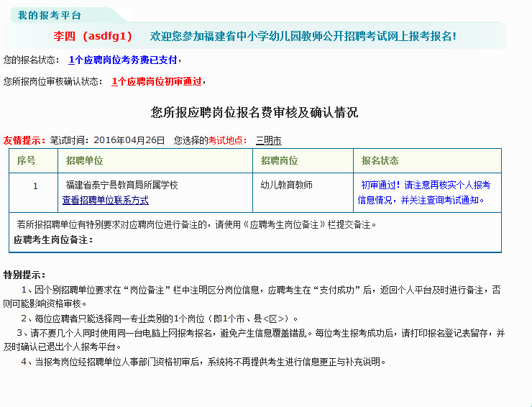Open the 我的报考平台 tab
Image resolution: width=532 pixels, height=407 pixels.
[x=49, y=15]
